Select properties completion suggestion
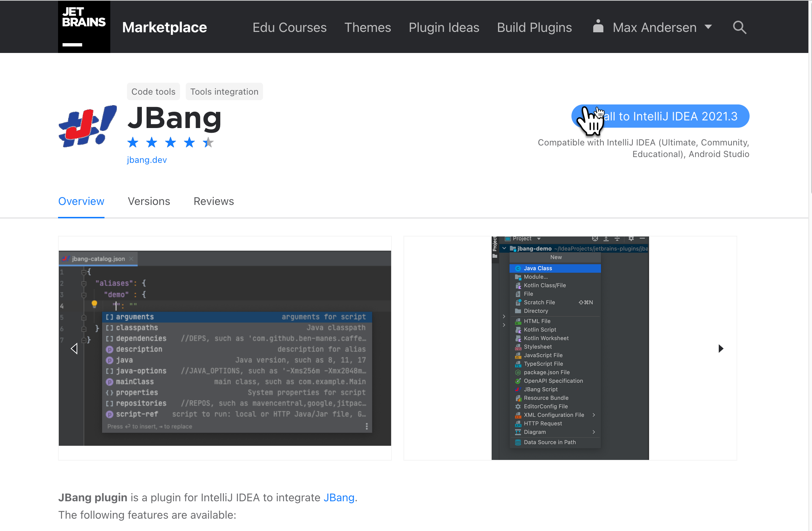The height and width of the screenshot is (531, 812). tap(237, 392)
